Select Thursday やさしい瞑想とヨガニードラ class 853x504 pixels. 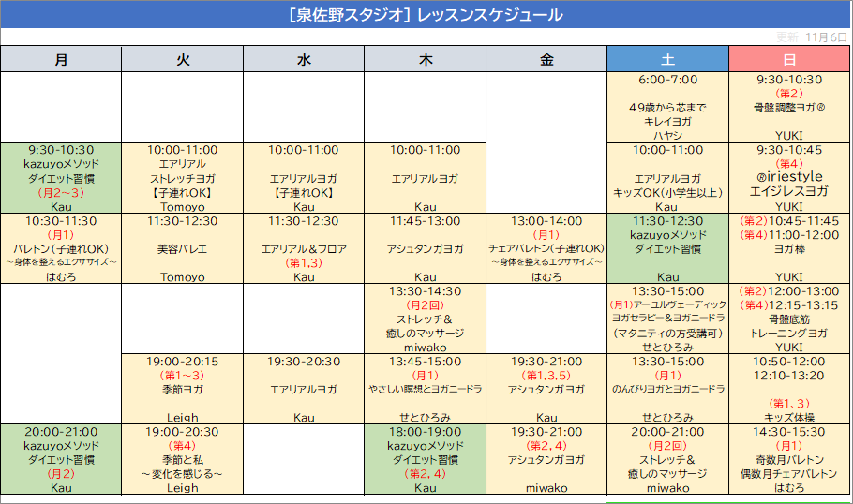coord(426,389)
